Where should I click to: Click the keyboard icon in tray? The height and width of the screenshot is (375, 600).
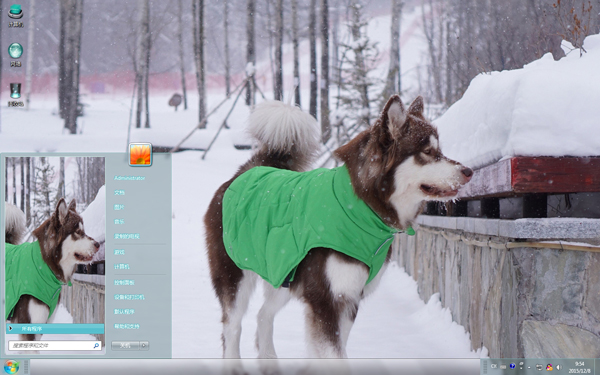click(x=503, y=367)
